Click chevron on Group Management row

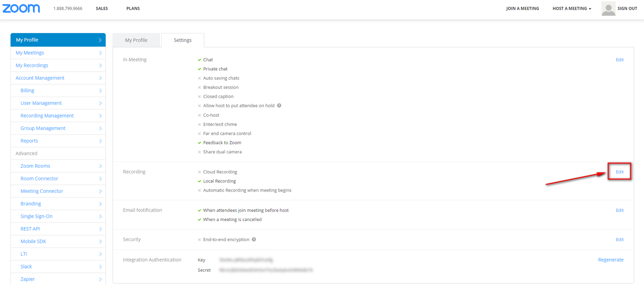click(x=100, y=128)
